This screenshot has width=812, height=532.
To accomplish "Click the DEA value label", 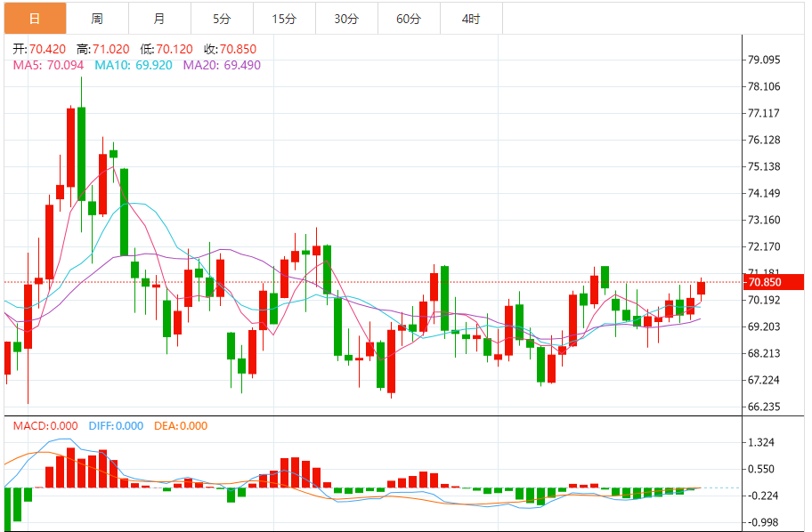I will coord(181,426).
